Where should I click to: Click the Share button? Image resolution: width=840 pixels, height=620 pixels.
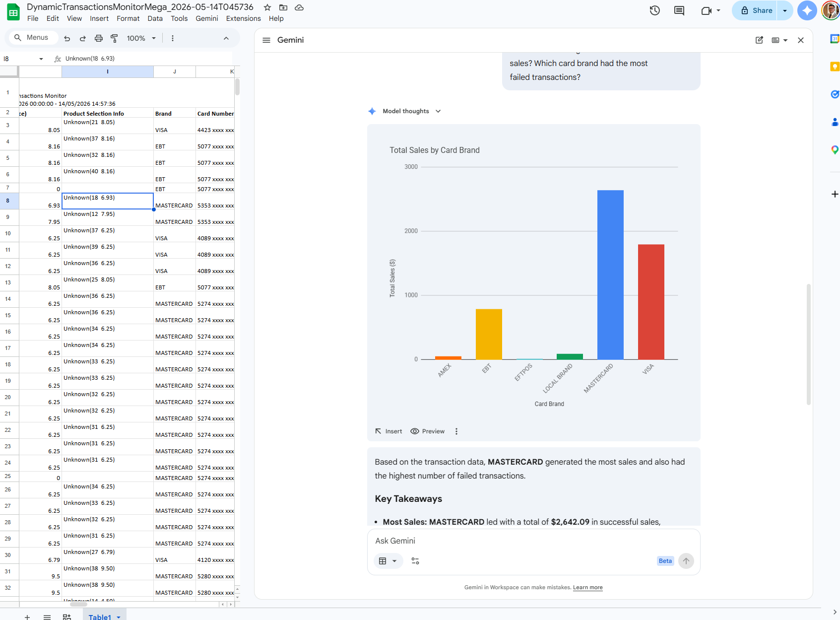(x=756, y=10)
